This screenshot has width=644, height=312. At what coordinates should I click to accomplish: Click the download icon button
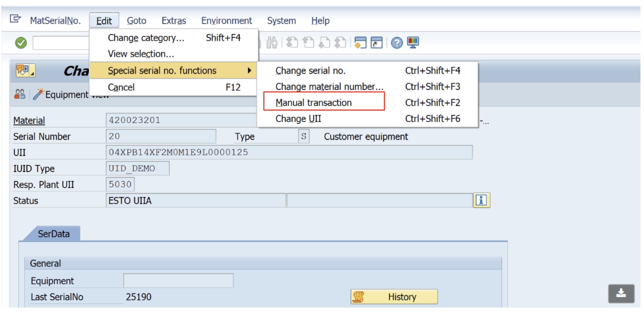point(621,294)
